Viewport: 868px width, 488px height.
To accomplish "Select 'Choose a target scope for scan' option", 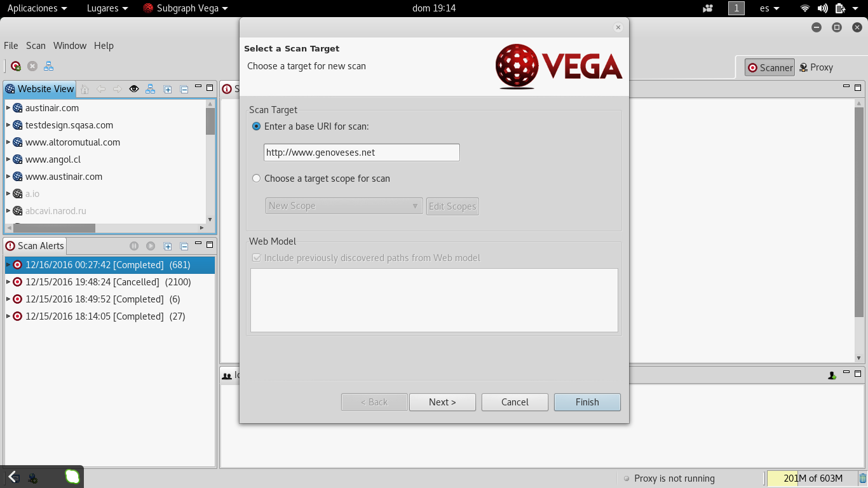I will (x=257, y=179).
